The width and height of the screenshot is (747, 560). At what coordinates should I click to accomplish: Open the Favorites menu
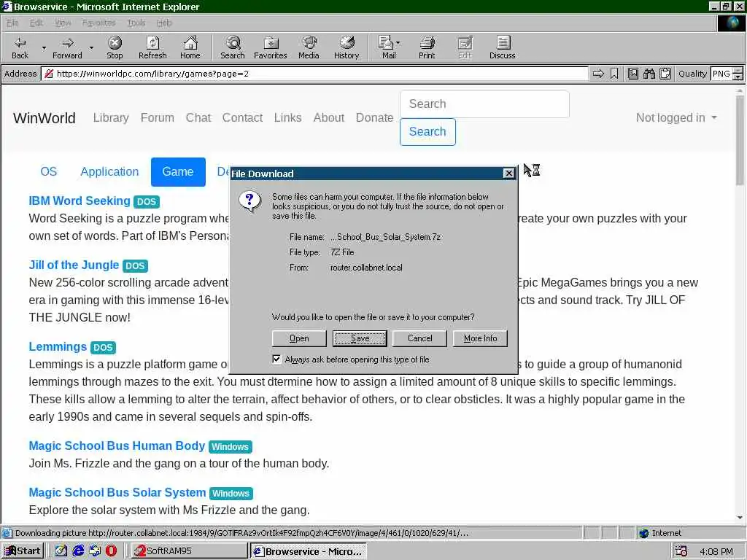tap(98, 23)
